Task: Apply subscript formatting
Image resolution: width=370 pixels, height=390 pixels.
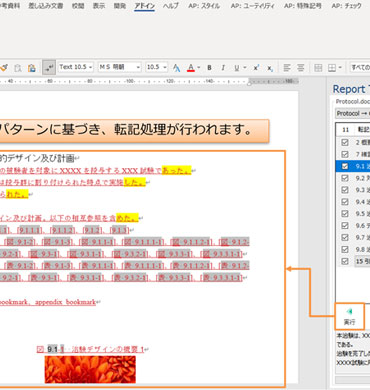Action: [270, 68]
